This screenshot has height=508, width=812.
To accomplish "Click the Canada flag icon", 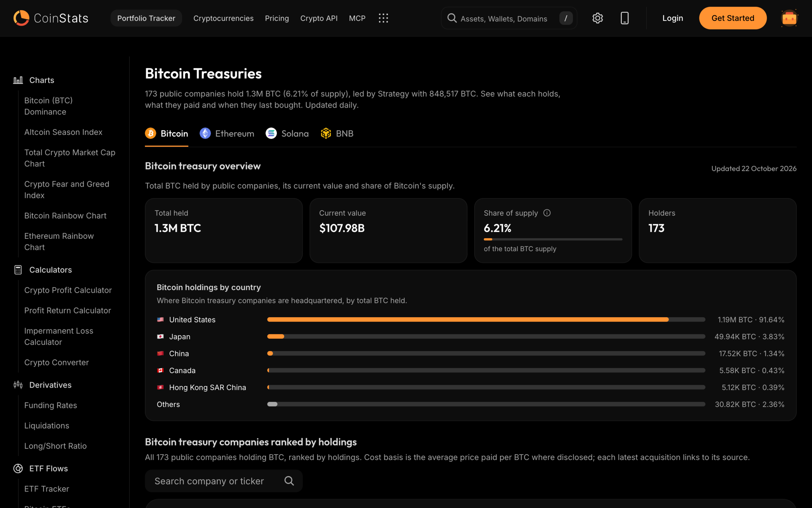I will (160, 370).
